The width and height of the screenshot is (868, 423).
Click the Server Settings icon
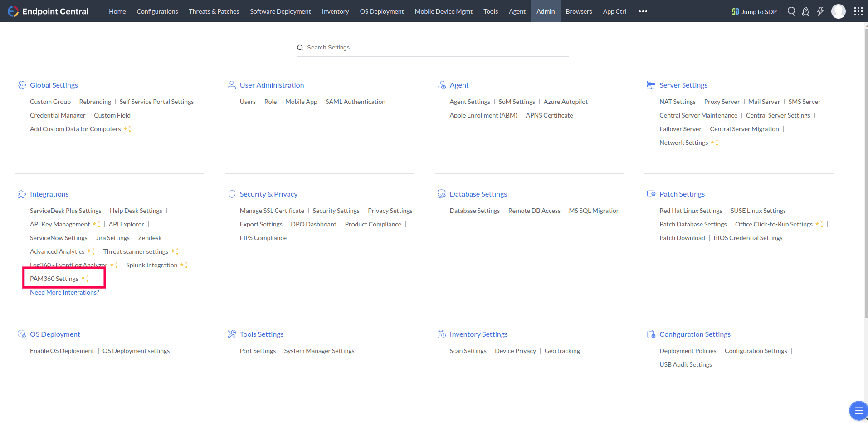coord(651,85)
